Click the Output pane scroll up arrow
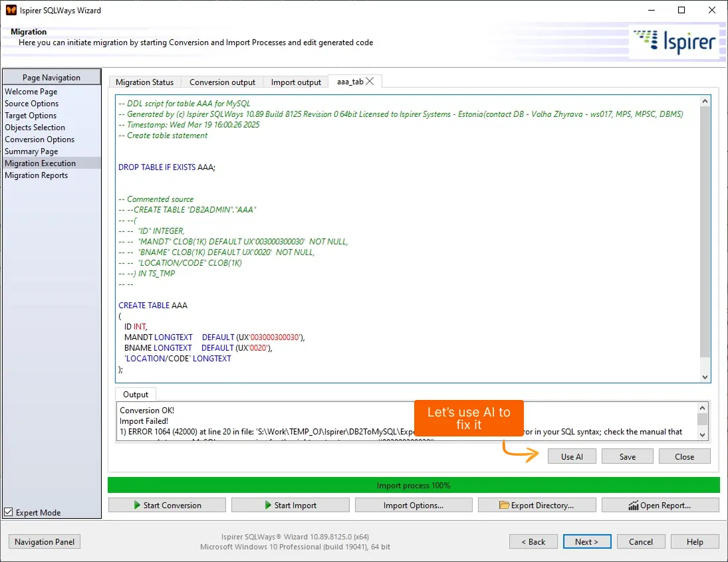The width and height of the screenshot is (728, 562). [x=702, y=407]
